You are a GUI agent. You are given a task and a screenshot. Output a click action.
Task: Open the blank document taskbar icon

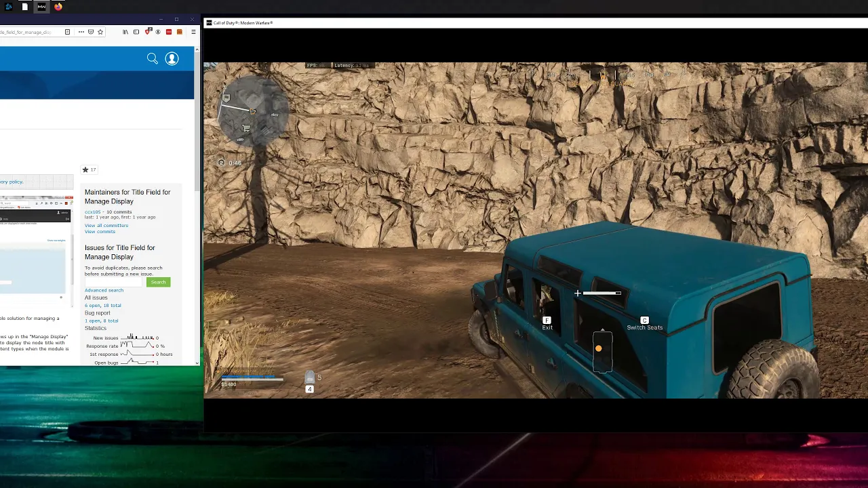tap(25, 7)
